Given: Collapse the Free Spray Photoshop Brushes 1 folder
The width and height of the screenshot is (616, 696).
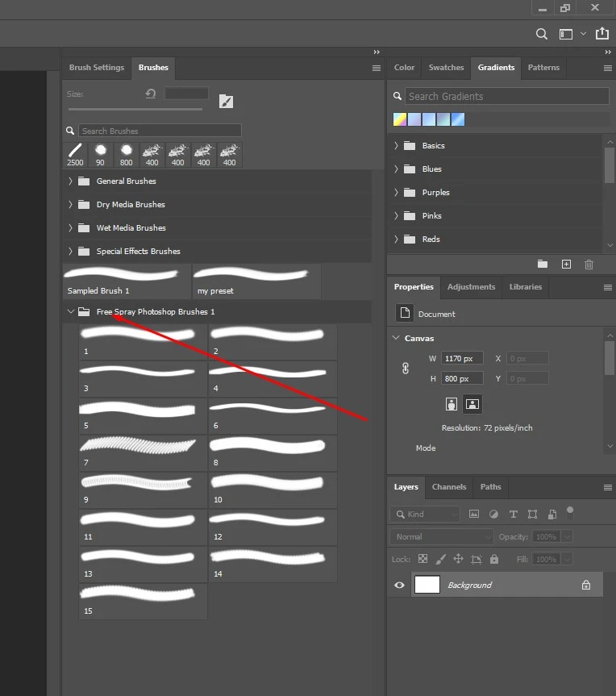Looking at the screenshot, I should pyautogui.click(x=71, y=311).
